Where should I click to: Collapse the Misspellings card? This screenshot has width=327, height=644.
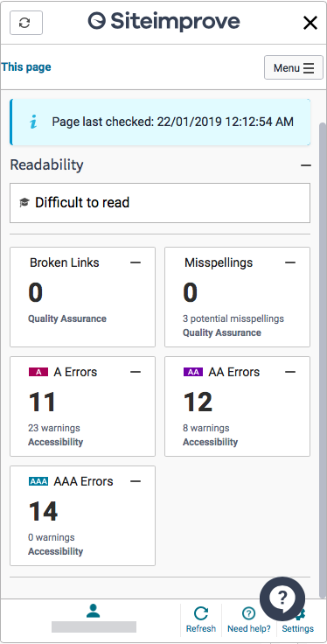(x=290, y=262)
